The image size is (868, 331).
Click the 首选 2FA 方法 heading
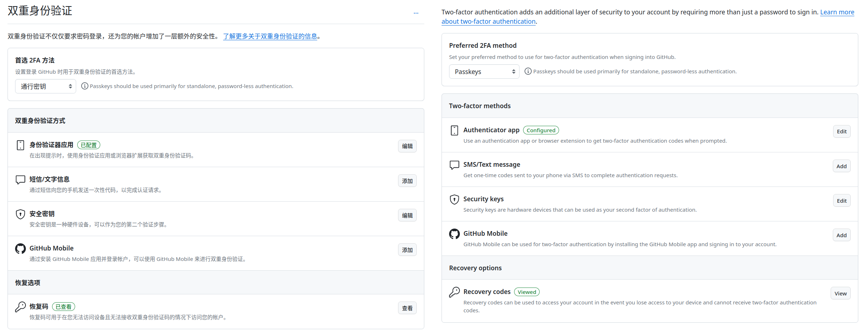tap(35, 60)
